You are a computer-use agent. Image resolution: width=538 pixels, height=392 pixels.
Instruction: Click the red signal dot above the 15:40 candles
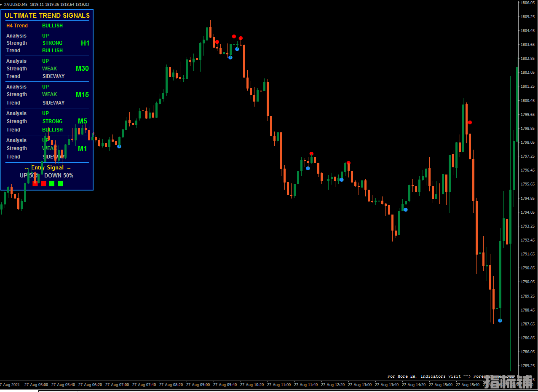pos(470,123)
